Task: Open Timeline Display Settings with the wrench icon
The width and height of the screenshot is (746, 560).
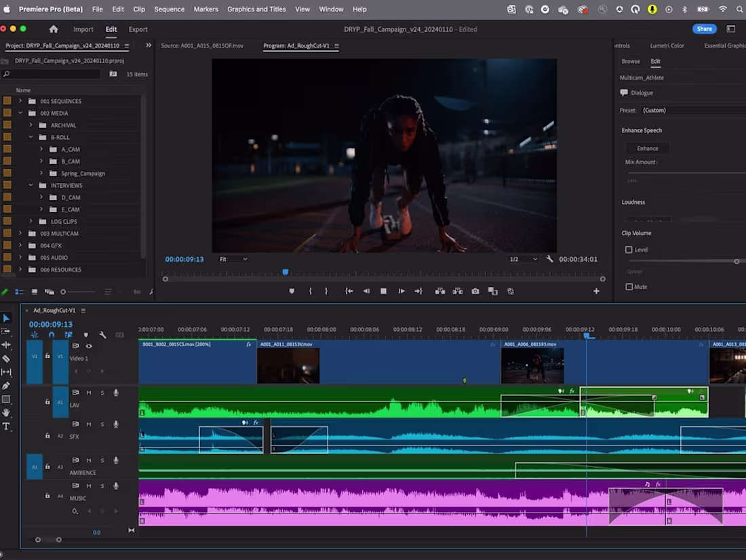Action: tap(103, 336)
